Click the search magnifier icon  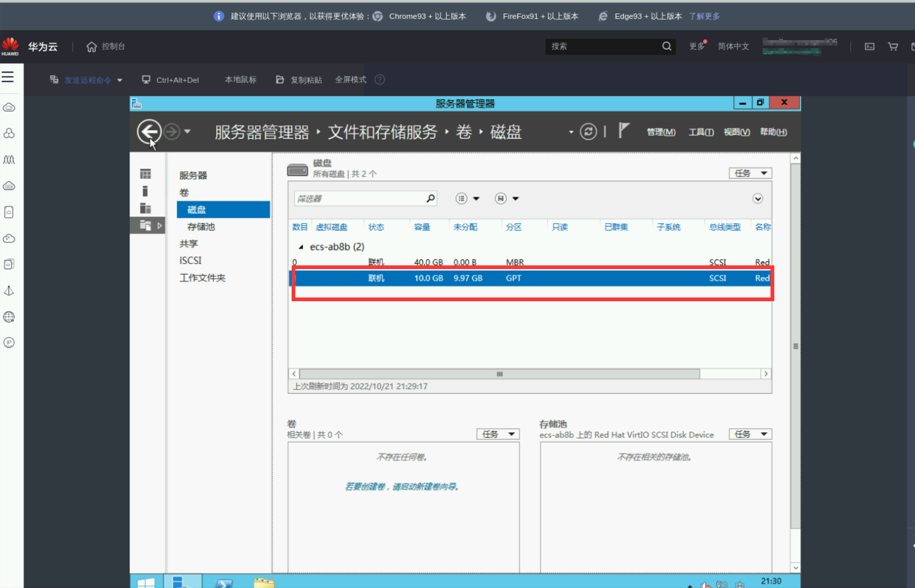(x=667, y=47)
